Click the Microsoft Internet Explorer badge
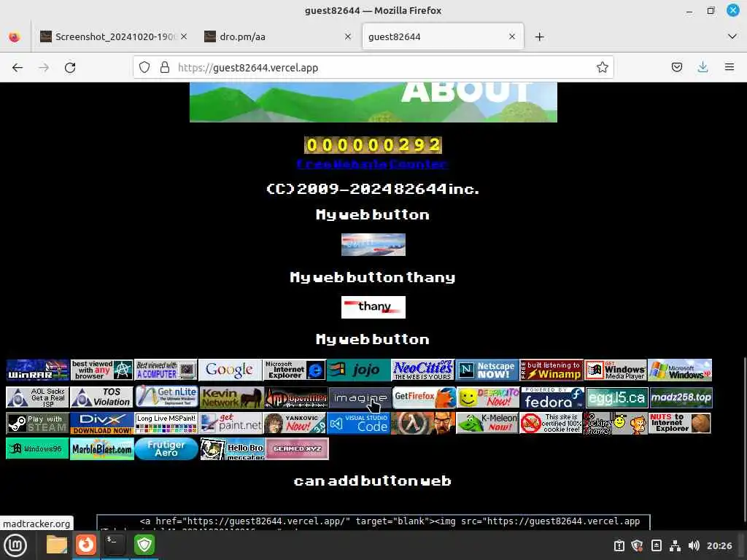 (x=295, y=370)
